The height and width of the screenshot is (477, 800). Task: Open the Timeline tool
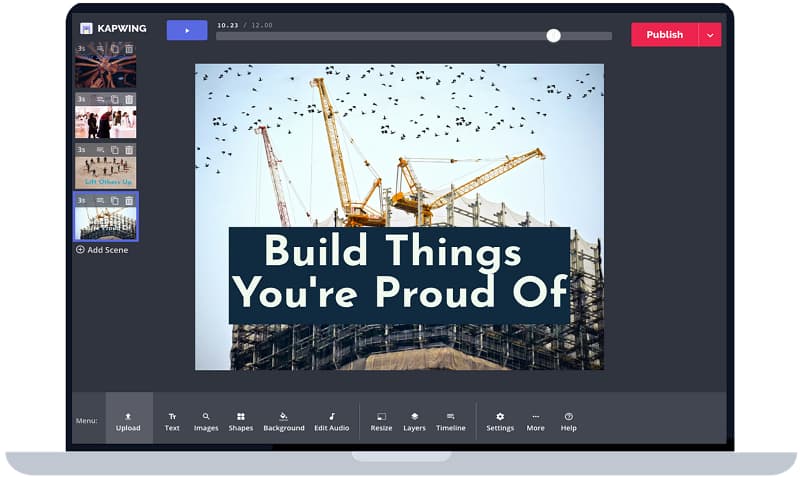[x=451, y=422]
